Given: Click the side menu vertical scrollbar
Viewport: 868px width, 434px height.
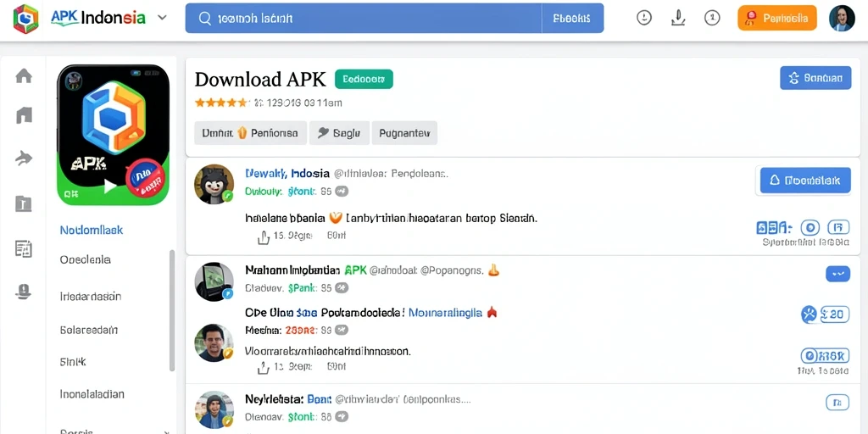Looking at the screenshot, I should click(x=172, y=310).
